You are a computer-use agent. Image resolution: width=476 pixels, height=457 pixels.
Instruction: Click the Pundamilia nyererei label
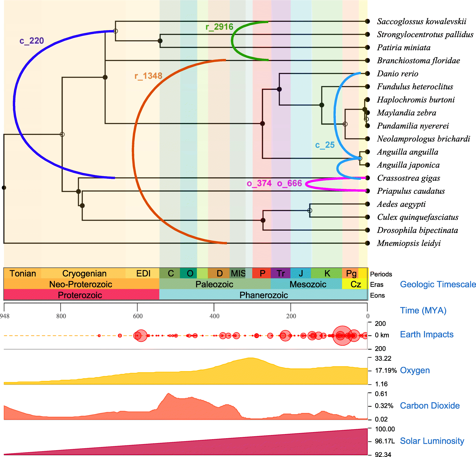pos(413,126)
